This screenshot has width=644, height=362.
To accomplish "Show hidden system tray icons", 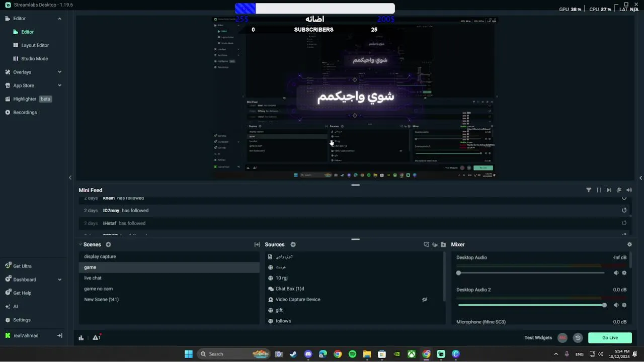I will click(556, 354).
